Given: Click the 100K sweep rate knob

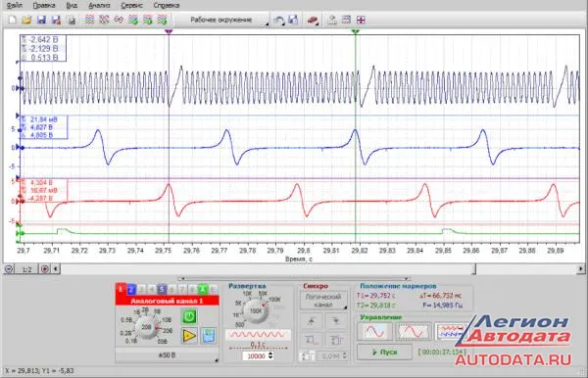Looking at the screenshot, I should [256, 310].
